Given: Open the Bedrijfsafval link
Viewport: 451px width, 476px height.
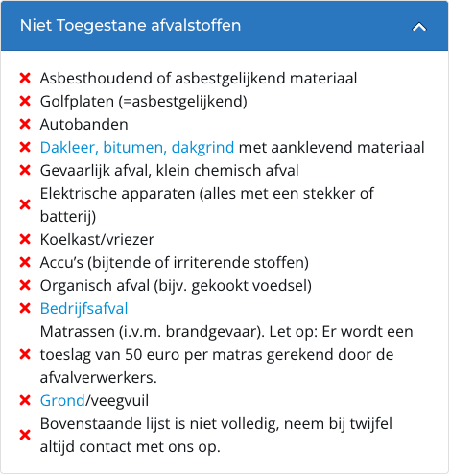Looking at the screenshot, I should 83,309.
